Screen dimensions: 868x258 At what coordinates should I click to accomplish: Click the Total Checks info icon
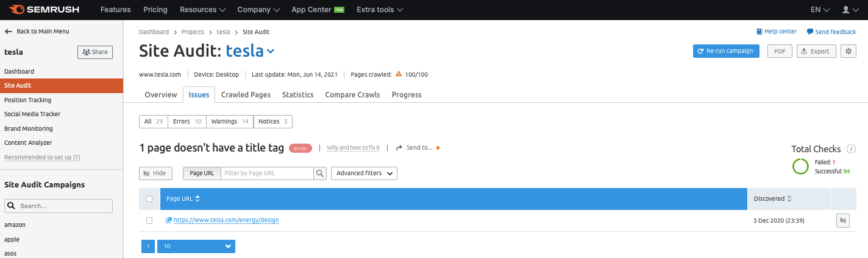pyautogui.click(x=851, y=149)
